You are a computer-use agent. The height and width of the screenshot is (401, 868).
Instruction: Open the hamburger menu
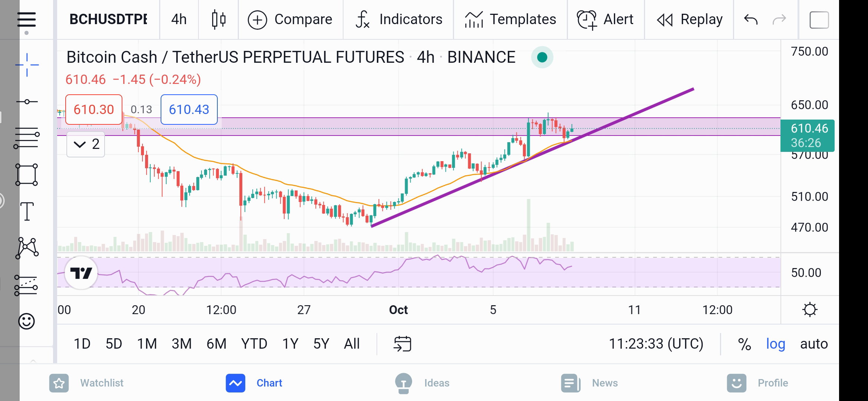pos(27,20)
